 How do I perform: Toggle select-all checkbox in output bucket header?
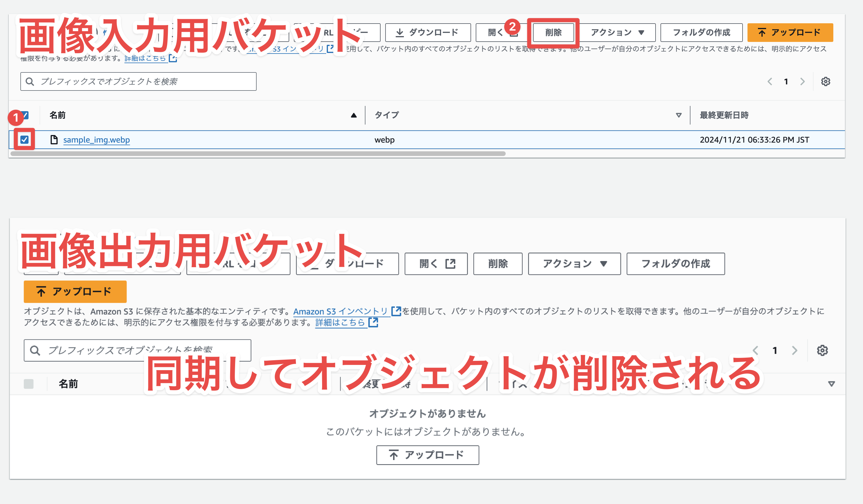coord(29,384)
